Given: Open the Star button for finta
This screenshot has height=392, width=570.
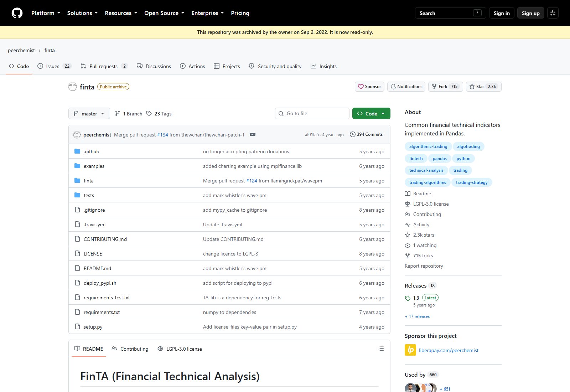Looking at the screenshot, I should (x=484, y=87).
